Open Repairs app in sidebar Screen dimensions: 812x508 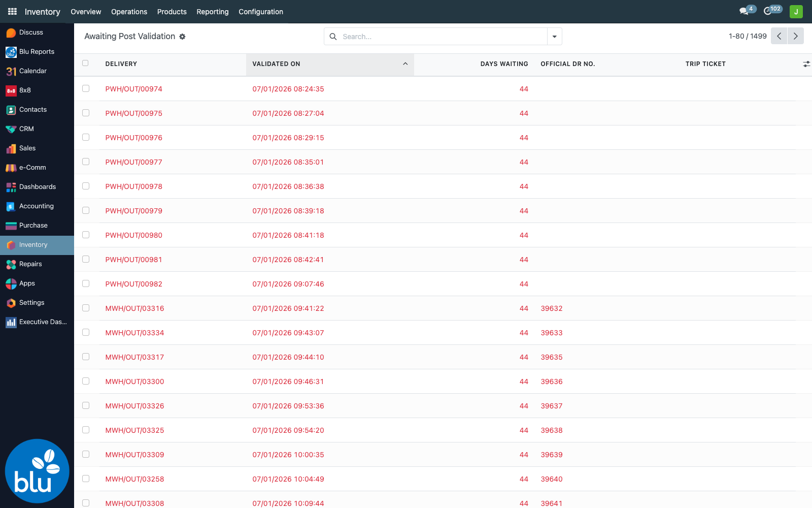click(37, 264)
